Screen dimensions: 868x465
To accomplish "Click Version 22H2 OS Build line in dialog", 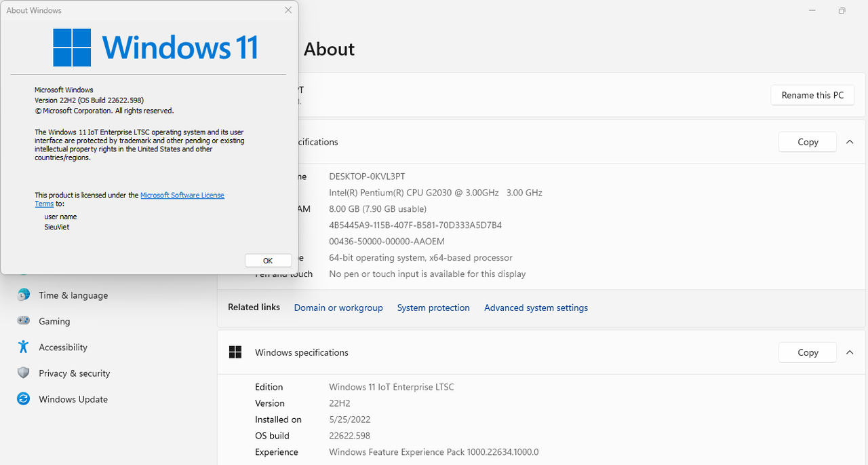I will (89, 100).
